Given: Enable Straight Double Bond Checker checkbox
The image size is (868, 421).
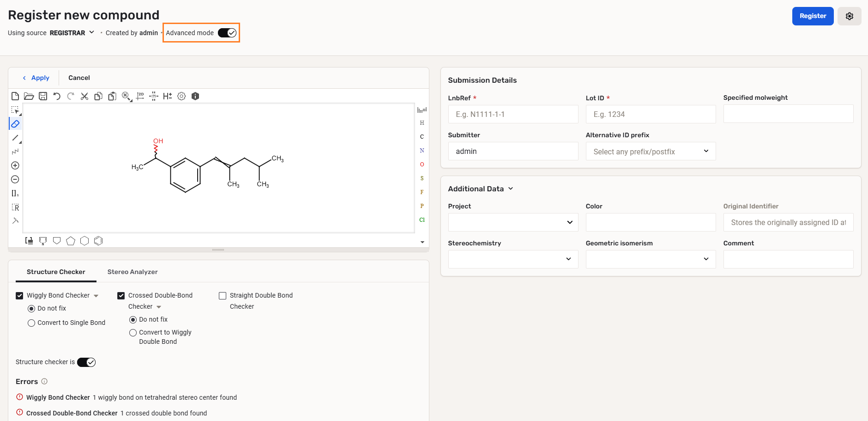Looking at the screenshot, I should (223, 296).
